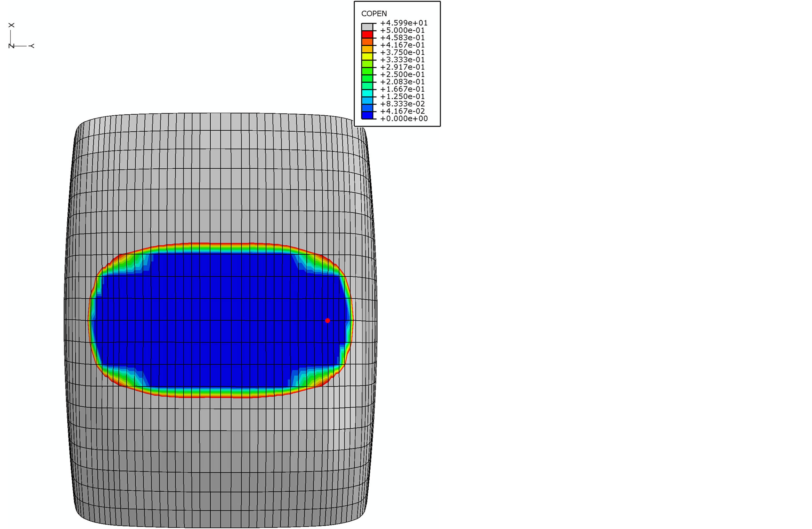Screen dimensions: 812x529
Task: Click legend value +2.917e-01
Action: [402, 67]
